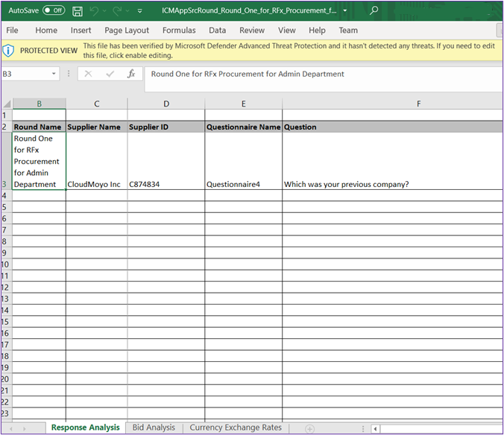Select row 20 header
The image size is (504, 435).
point(7,379)
